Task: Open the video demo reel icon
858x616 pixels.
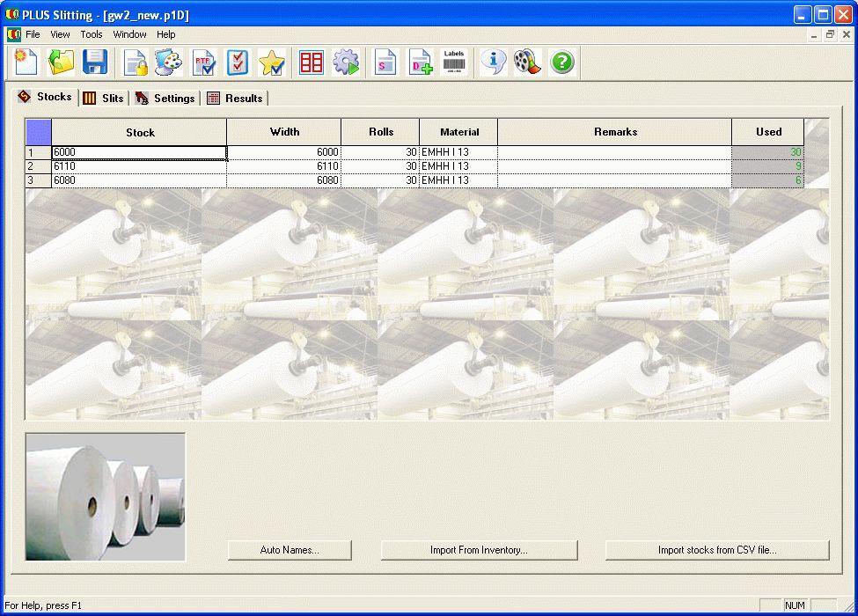Action: point(526,62)
